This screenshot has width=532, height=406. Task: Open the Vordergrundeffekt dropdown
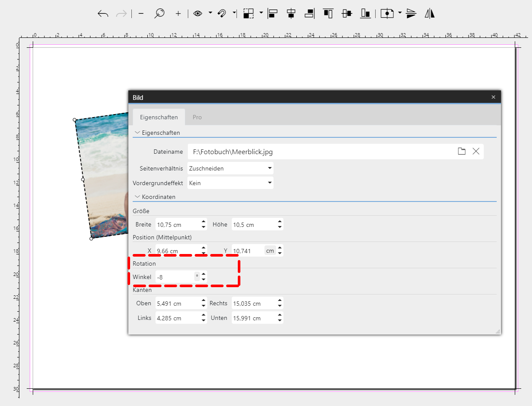pos(230,183)
